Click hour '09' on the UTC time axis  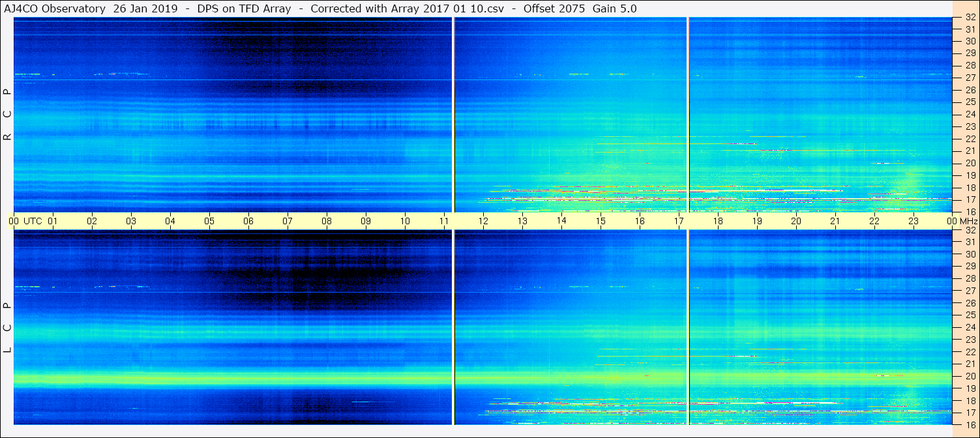(366, 221)
